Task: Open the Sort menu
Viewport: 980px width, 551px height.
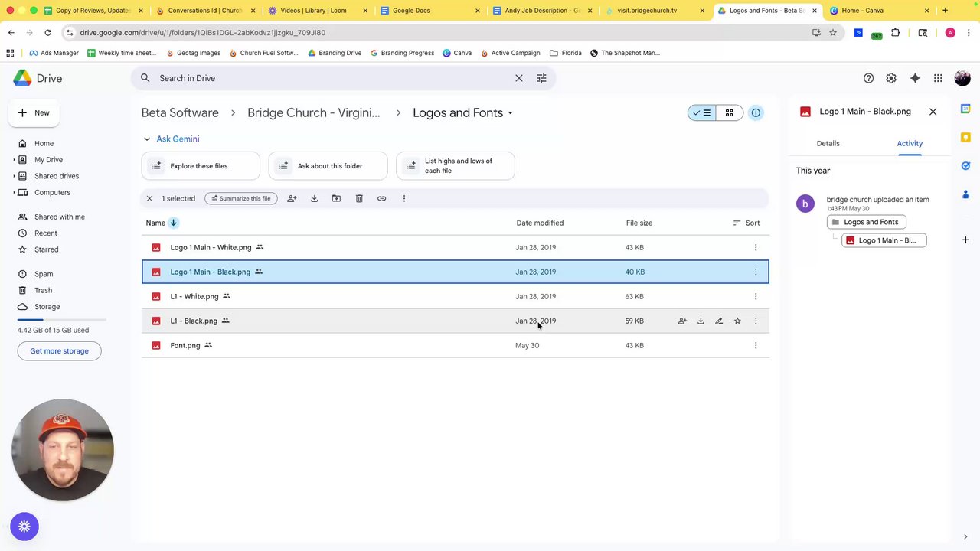Action: [x=746, y=223]
